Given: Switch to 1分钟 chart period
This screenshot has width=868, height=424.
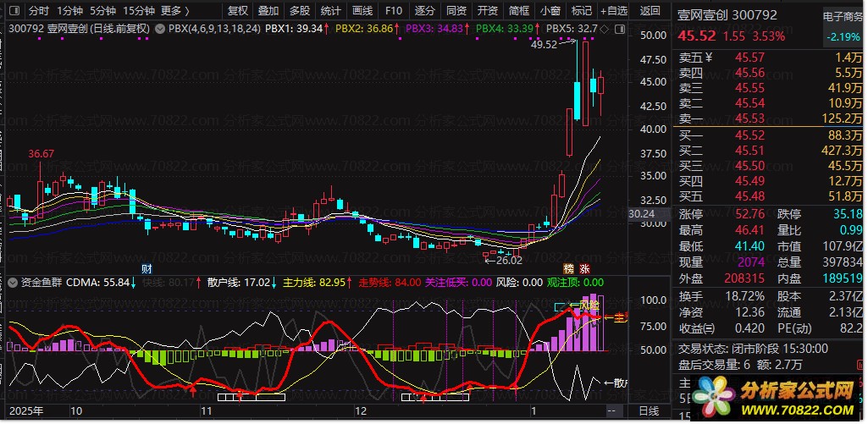Looking at the screenshot, I should coord(69,10).
